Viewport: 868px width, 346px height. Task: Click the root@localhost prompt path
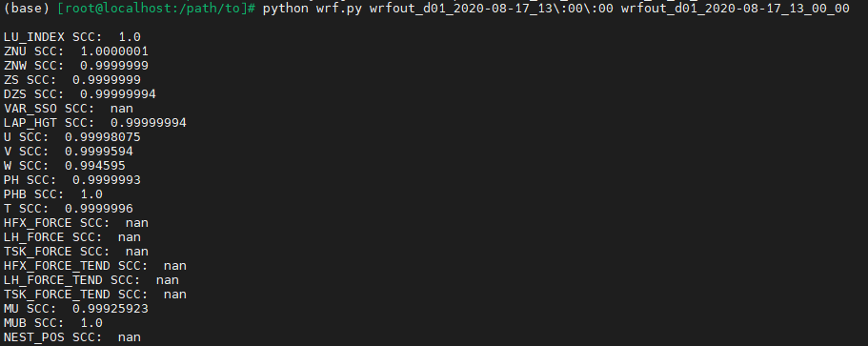coord(156,9)
